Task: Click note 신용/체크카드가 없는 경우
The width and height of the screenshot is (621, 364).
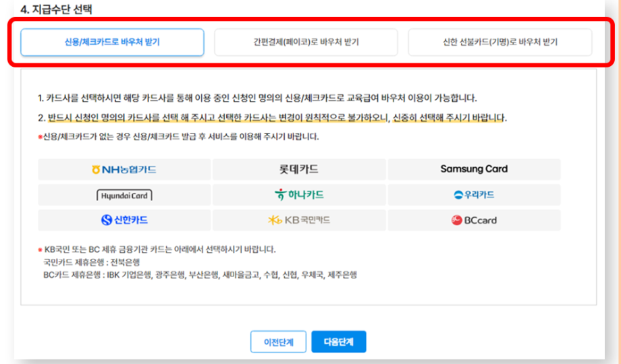Action: (179, 137)
